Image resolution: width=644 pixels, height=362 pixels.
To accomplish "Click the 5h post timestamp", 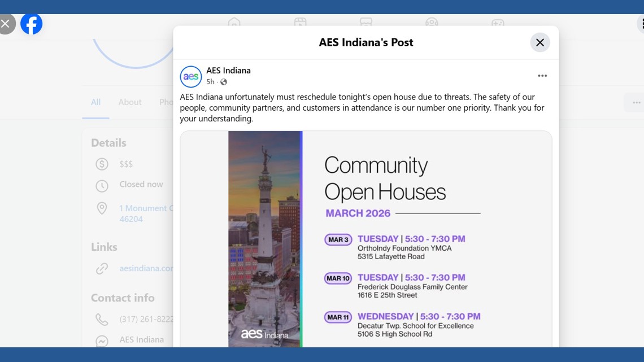I will 210,82.
